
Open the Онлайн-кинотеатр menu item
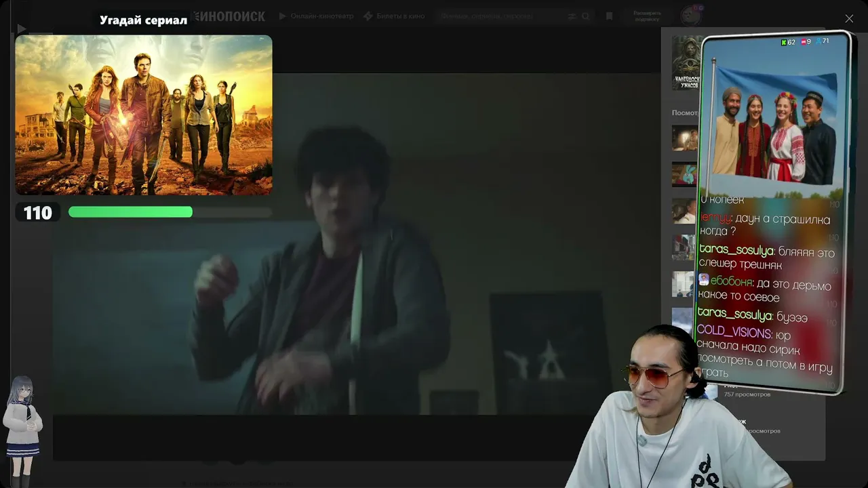click(316, 16)
